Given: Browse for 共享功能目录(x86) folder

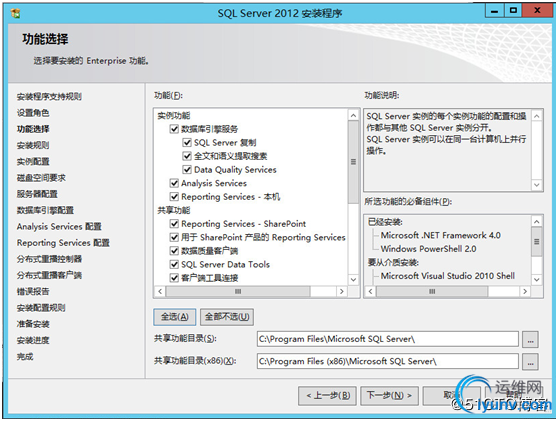Looking at the screenshot, I should 530,362.
